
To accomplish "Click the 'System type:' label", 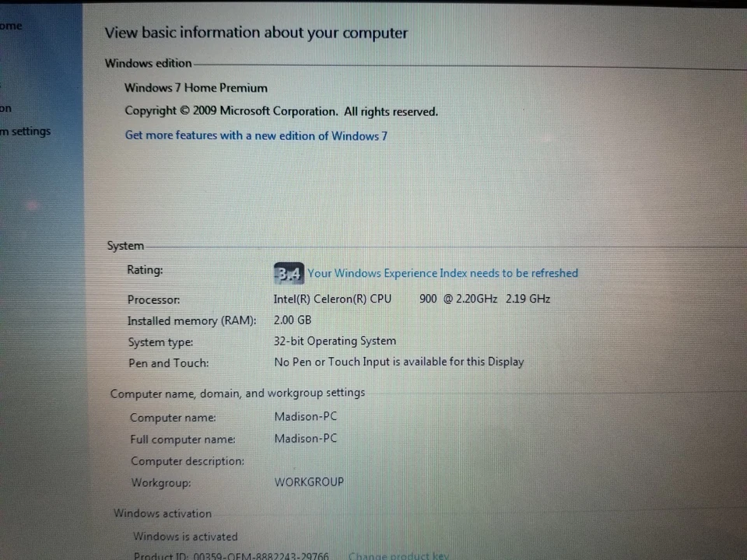I will click(160, 342).
